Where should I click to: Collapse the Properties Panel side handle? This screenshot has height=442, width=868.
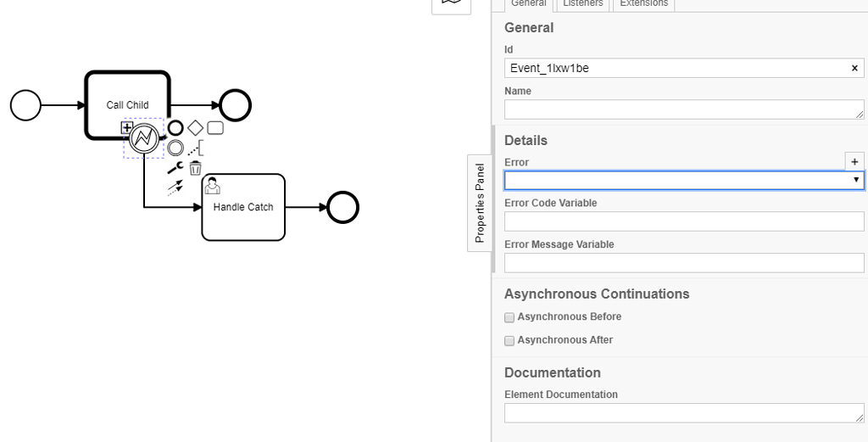click(x=480, y=204)
